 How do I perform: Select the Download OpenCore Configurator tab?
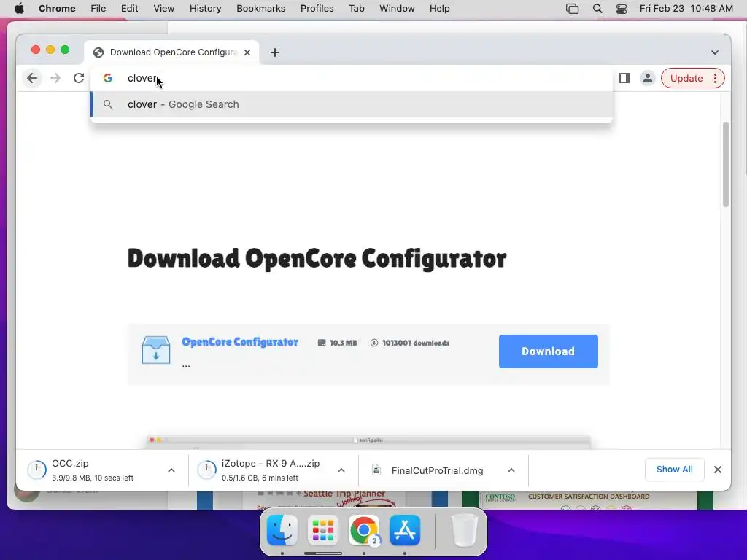171,52
